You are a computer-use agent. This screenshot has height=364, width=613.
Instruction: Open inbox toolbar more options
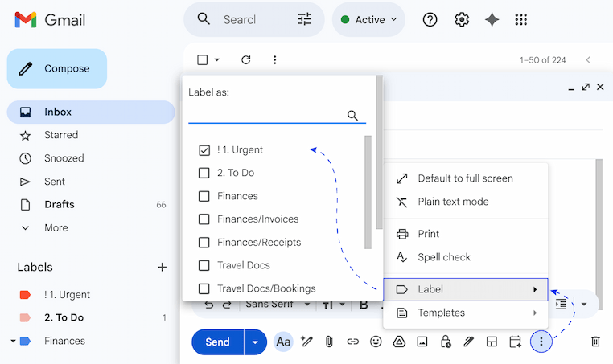pyautogui.click(x=275, y=59)
